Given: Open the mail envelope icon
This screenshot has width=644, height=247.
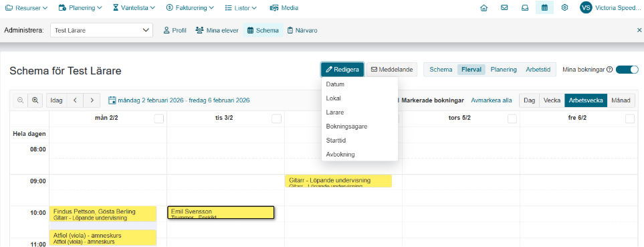Looking at the screenshot, I should pos(504,8).
